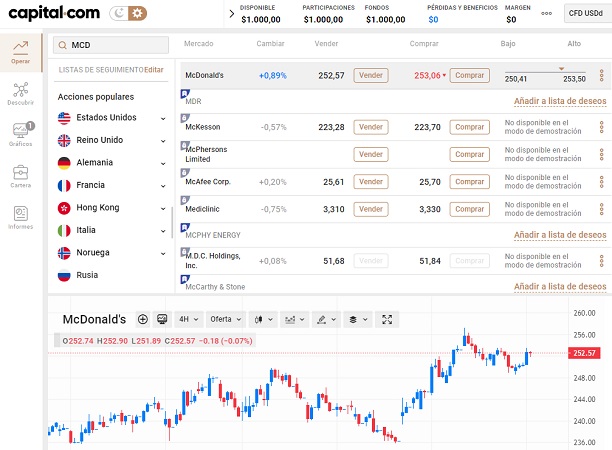Open the Gráficos charts section
The height and width of the screenshot is (450, 612).
pyautogui.click(x=20, y=135)
